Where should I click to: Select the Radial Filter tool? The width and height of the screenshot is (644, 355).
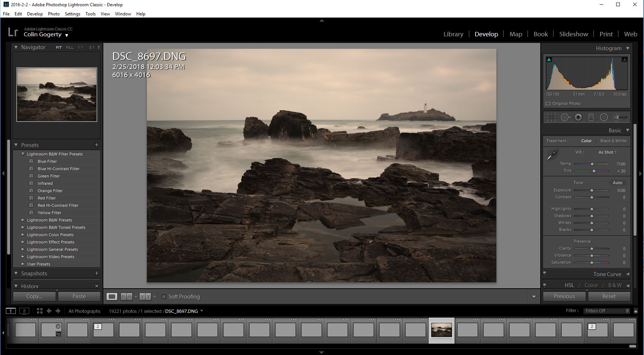[x=604, y=117]
